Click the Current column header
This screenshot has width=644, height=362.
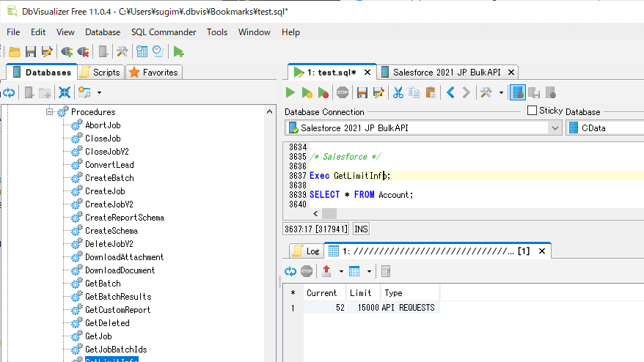point(324,293)
